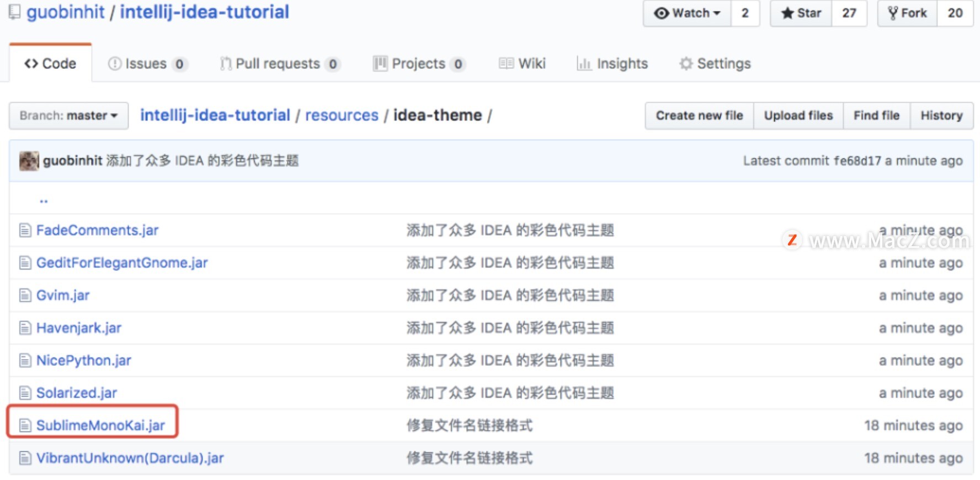This screenshot has width=980, height=480.
Task: Go to resources folder in breadcrumb
Action: pyautogui.click(x=342, y=115)
